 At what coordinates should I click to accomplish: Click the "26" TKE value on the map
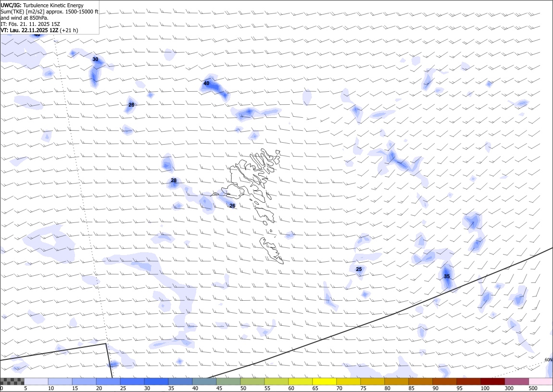[232, 206]
